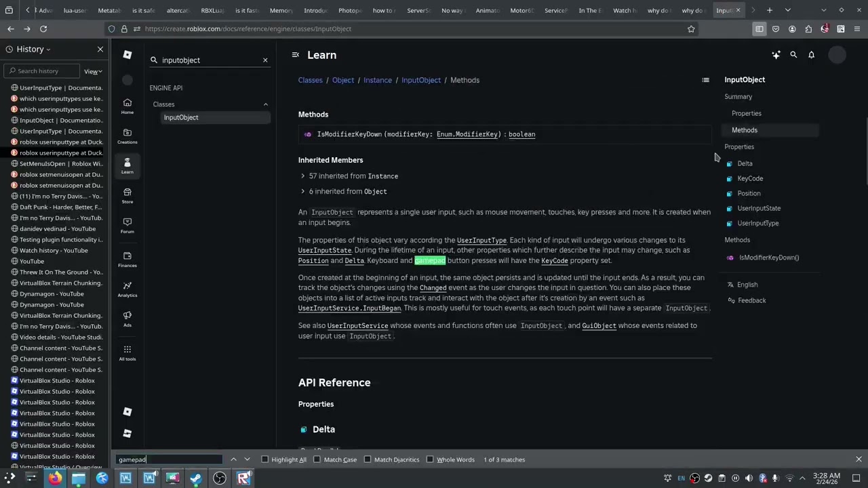Viewport: 868px width, 488px height.
Task: Follow the GuiObject link
Action: 599,326
